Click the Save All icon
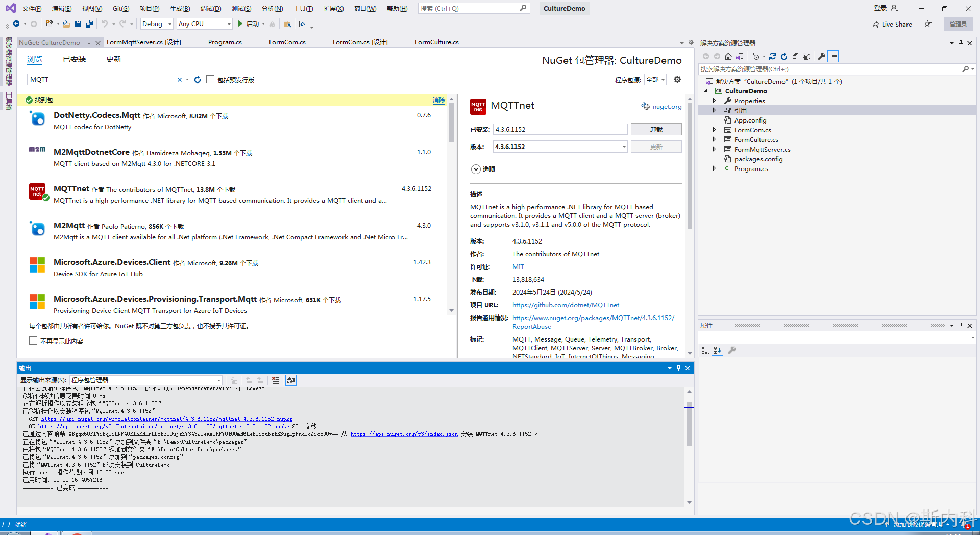Viewport: 980px width, 535px height. click(x=89, y=24)
